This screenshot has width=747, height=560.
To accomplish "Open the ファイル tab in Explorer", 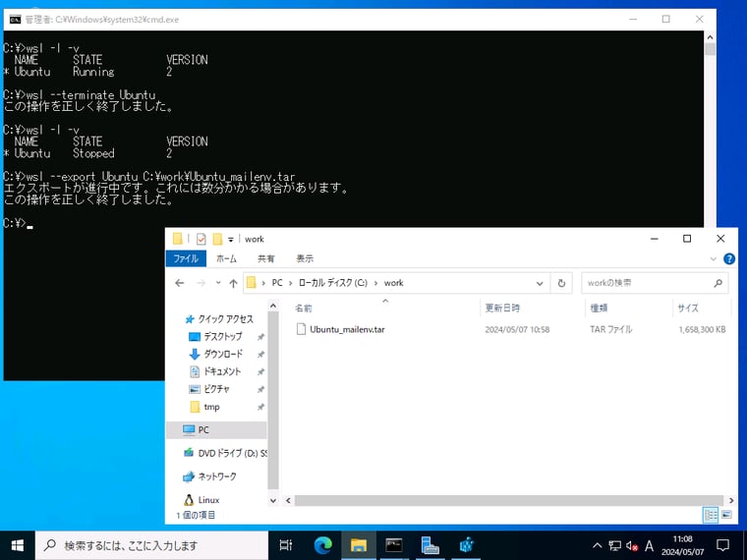I will coord(186,258).
